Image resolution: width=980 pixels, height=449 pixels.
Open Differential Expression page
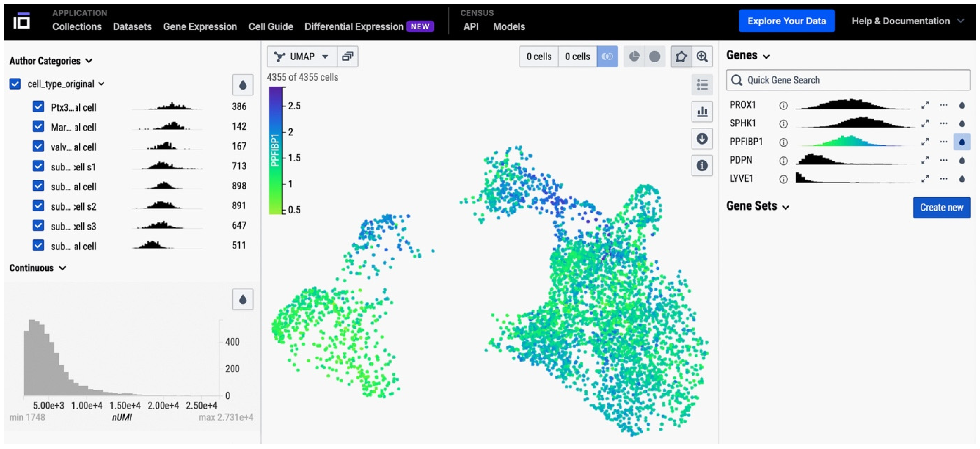tap(354, 27)
